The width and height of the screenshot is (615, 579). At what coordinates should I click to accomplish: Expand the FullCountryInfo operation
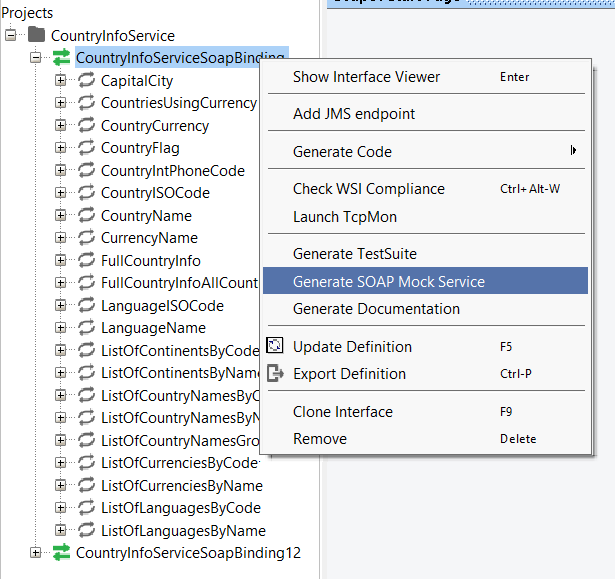click(x=60, y=260)
